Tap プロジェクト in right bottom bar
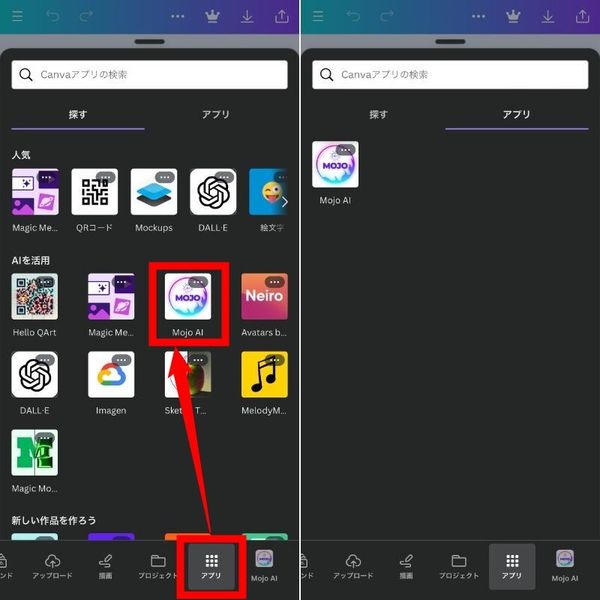Screen dimensions: 600x600 tap(459, 566)
